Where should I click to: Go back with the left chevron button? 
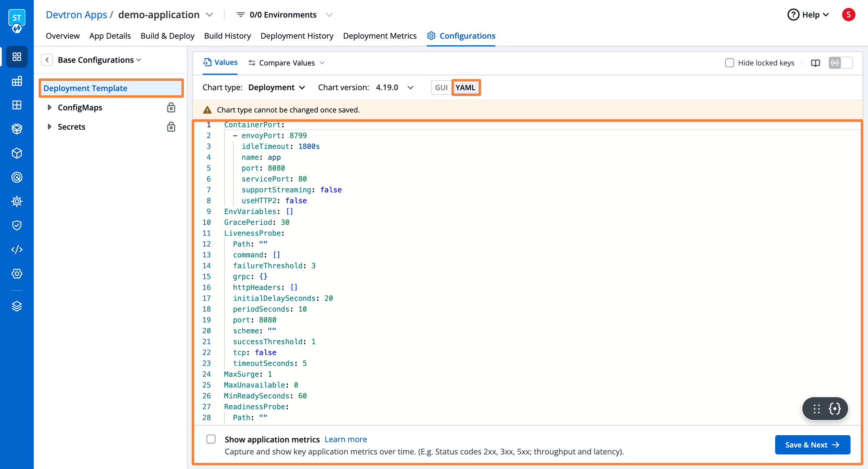[x=47, y=60]
